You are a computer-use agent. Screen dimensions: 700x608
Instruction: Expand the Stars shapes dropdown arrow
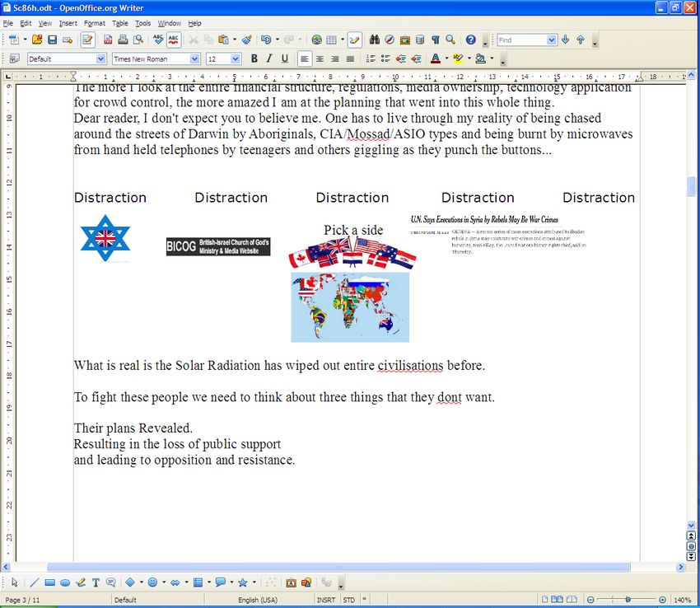click(254, 582)
